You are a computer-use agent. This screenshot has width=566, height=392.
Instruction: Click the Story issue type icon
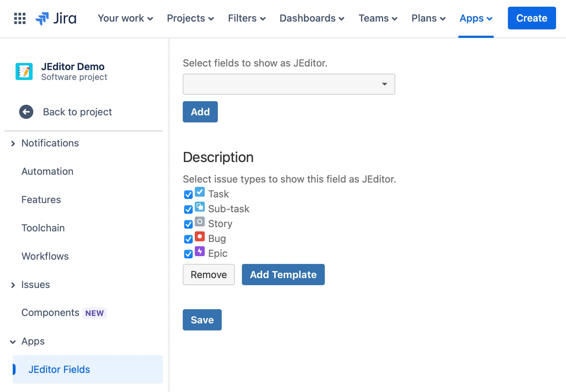[200, 221]
